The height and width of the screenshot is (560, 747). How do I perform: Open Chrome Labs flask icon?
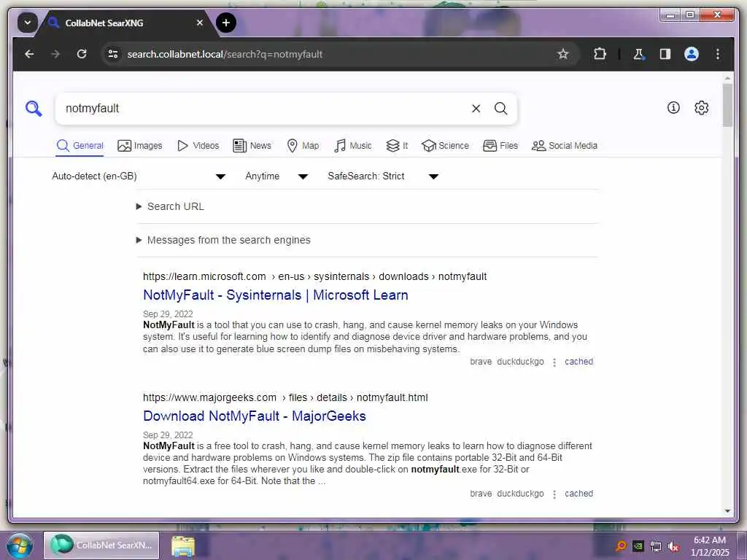pyautogui.click(x=639, y=54)
